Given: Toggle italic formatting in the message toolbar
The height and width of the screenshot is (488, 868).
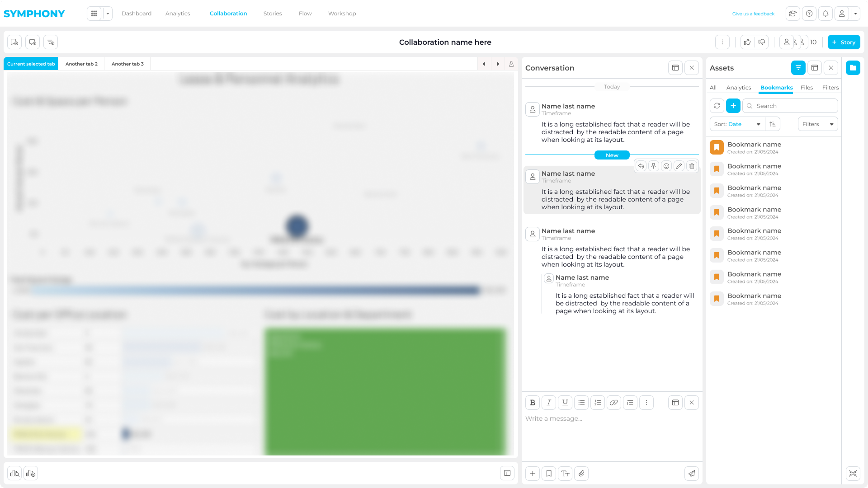Looking at the screenshot, I should (x=548, y=403).
